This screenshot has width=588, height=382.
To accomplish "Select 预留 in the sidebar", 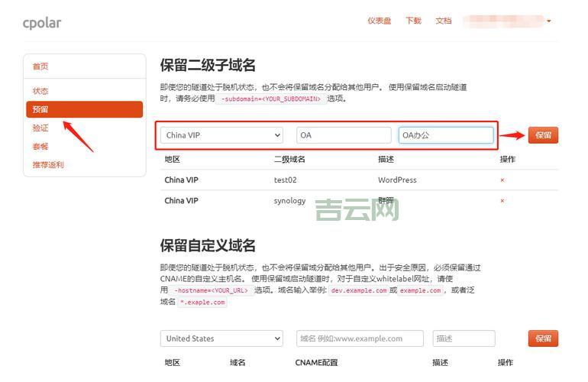I will [84, 109].
